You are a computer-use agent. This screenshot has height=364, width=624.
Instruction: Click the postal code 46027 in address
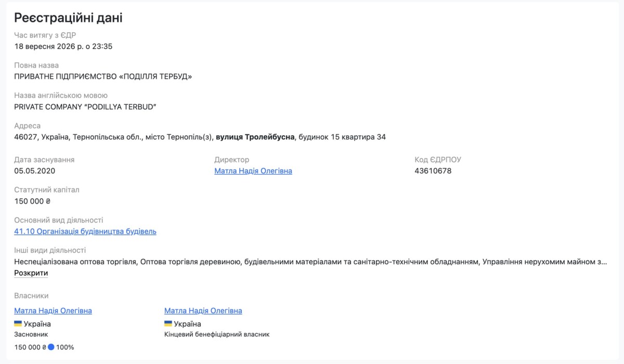coord(25,137)
